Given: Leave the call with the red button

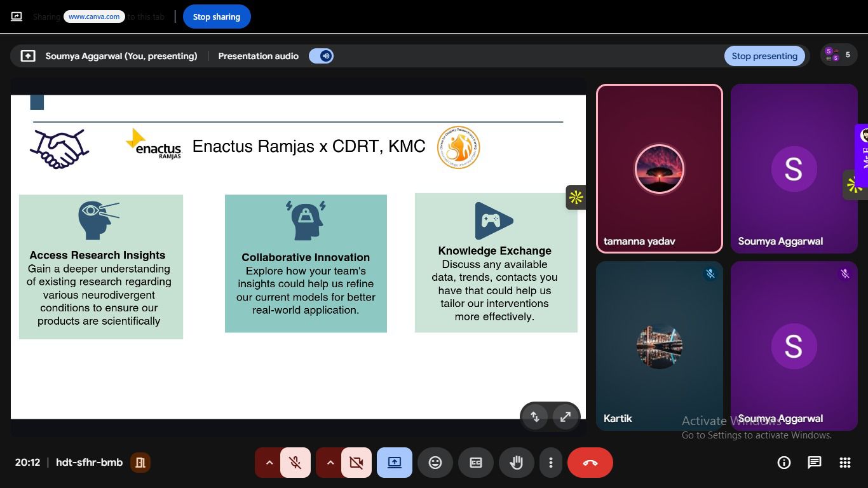Looking at the screenshot, I should pyautogui.click(x=590, y=463).
